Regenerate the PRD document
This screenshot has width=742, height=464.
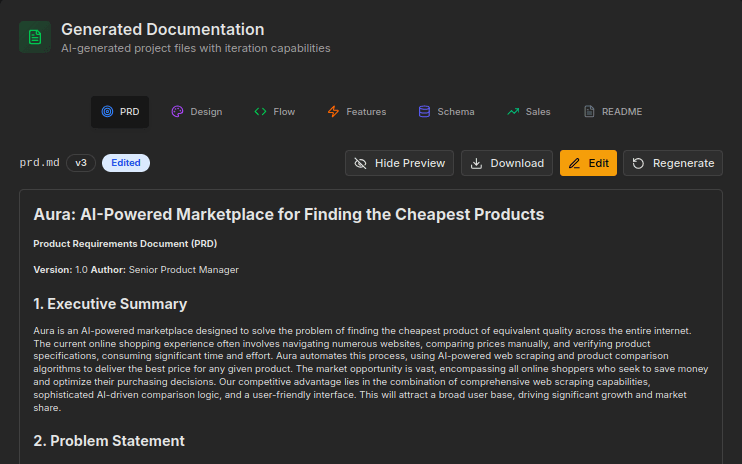(x=672, y=163)
